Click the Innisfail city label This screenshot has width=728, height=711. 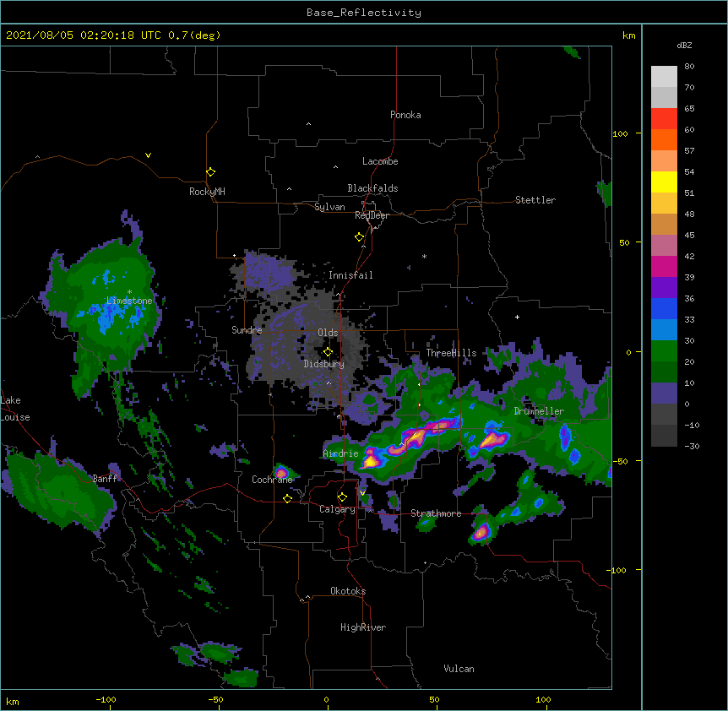pyautogui.click(x=350, y=275)
